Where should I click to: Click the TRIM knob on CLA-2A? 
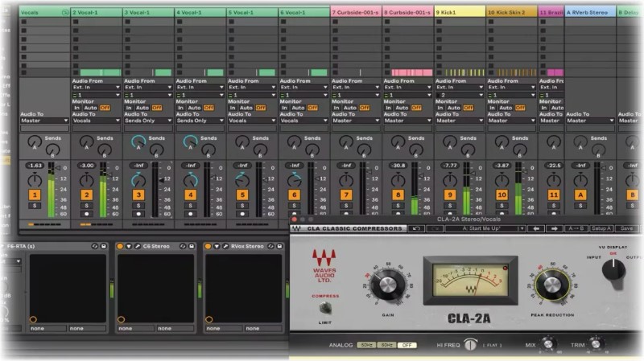(x=596, y=343)
